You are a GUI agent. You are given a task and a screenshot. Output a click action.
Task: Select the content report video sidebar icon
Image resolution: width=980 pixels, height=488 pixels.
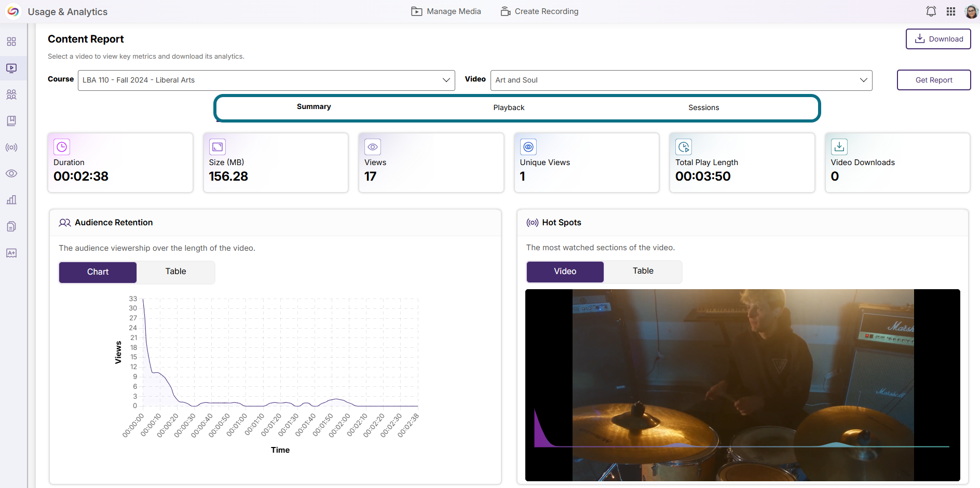pyautogui.click(x=11, y=68)
